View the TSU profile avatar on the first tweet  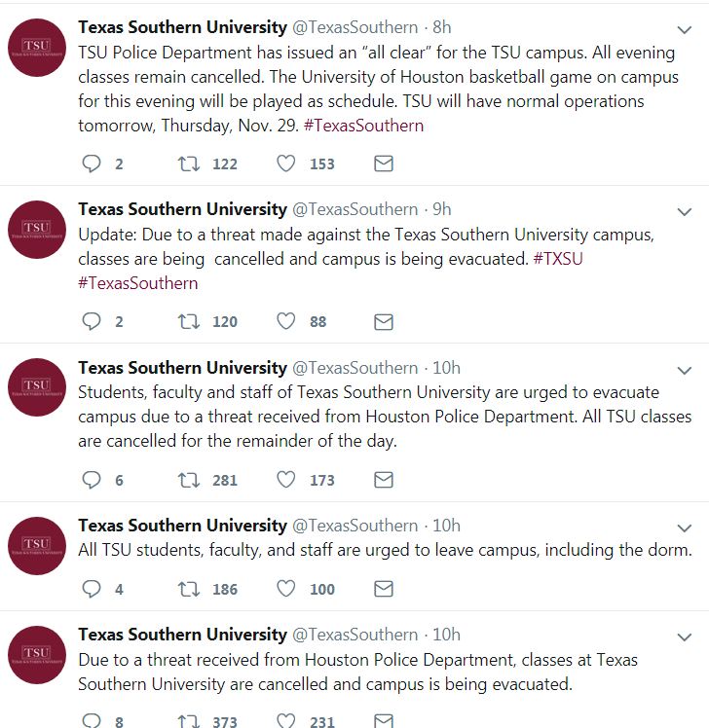(37, 48)
